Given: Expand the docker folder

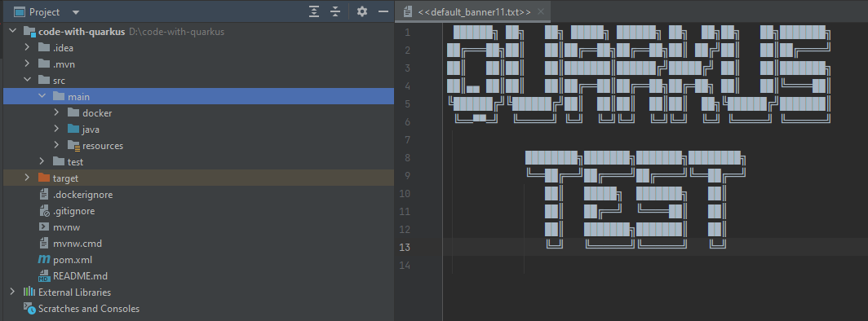Looking at the screenshot, I should 56,113.
